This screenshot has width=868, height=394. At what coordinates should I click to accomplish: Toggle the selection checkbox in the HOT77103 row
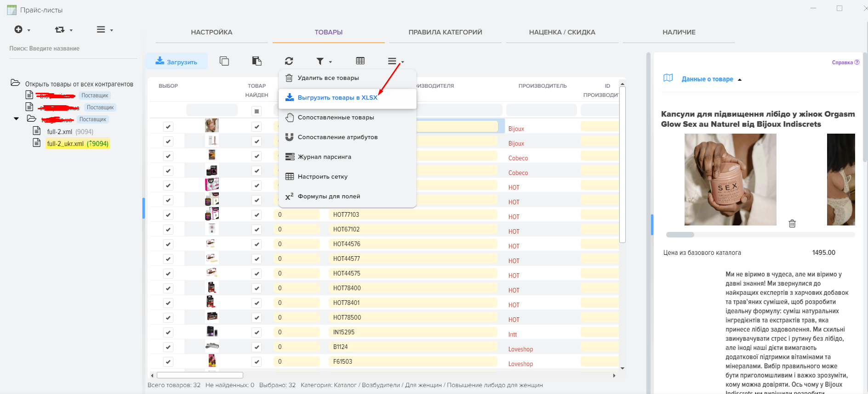click(168, 215)
